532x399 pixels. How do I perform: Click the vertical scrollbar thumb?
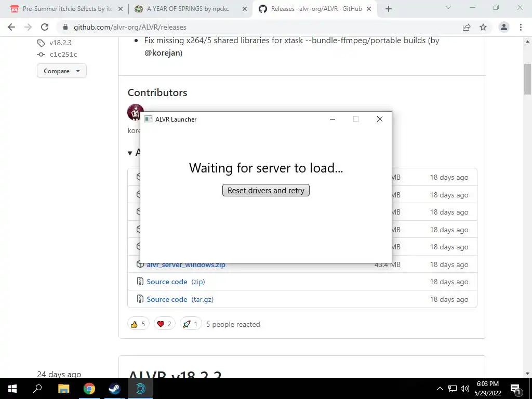pyautogui.click(x=527, y=79)
